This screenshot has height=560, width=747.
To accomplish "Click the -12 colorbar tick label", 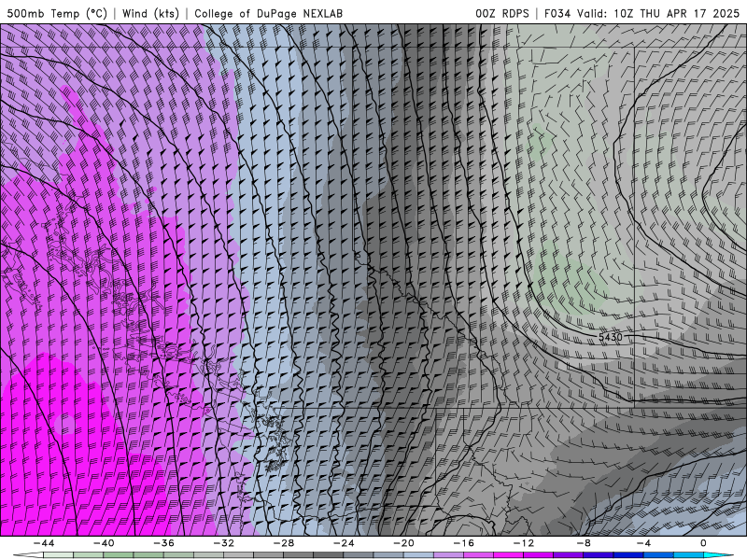I will point(524,543).
